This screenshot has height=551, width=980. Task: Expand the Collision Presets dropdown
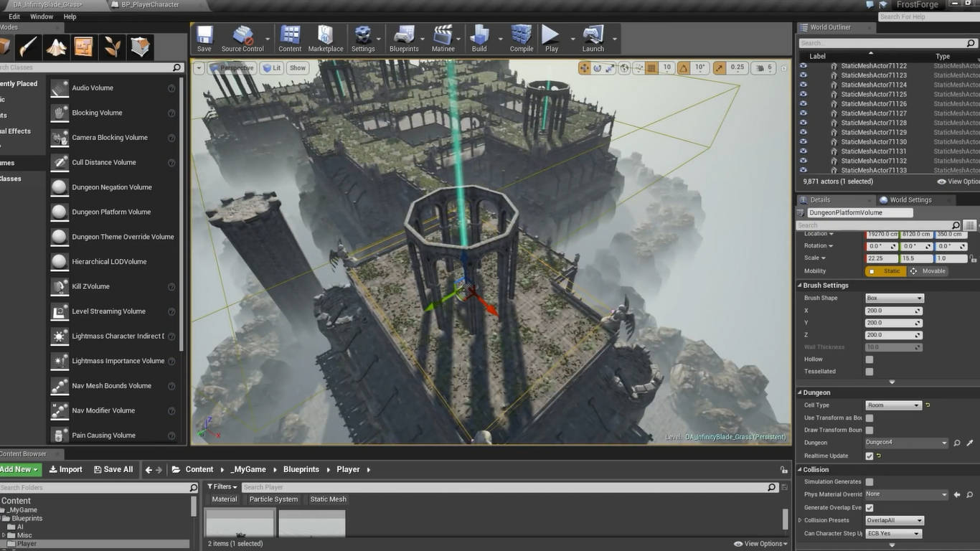tap(894, 520)
